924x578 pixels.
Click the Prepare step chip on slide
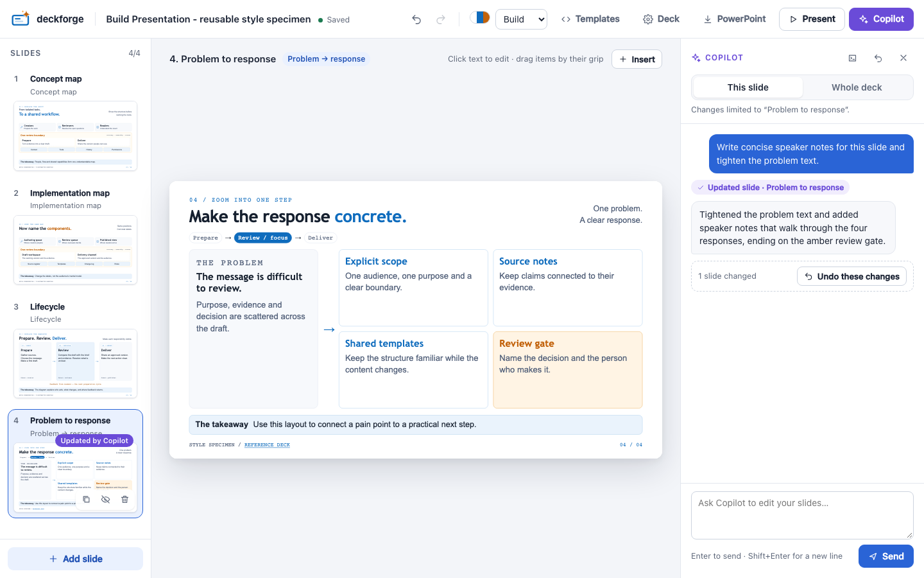pos(205,238)
